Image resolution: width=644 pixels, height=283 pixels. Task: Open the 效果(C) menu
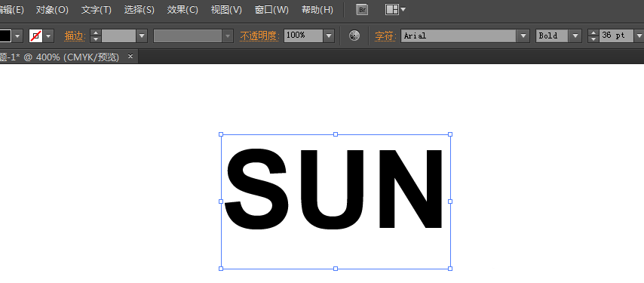pyautogui.click(x=182, y=10)
